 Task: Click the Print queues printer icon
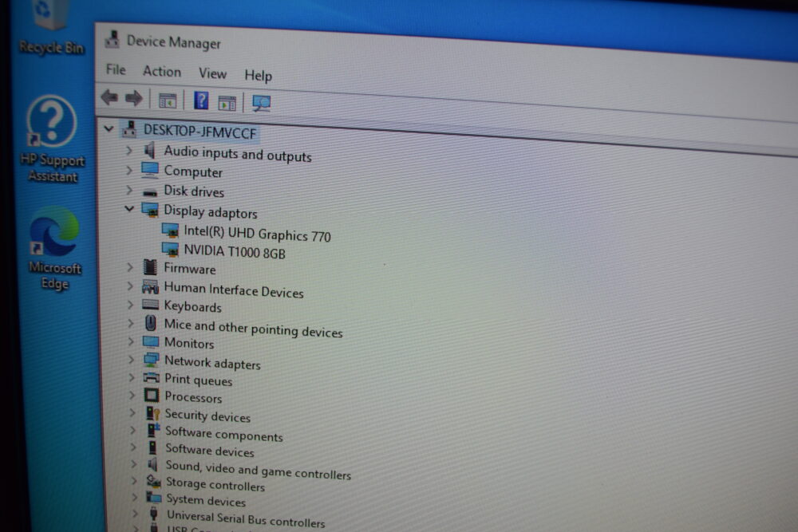pyautogui.click(x=151, y=377)
